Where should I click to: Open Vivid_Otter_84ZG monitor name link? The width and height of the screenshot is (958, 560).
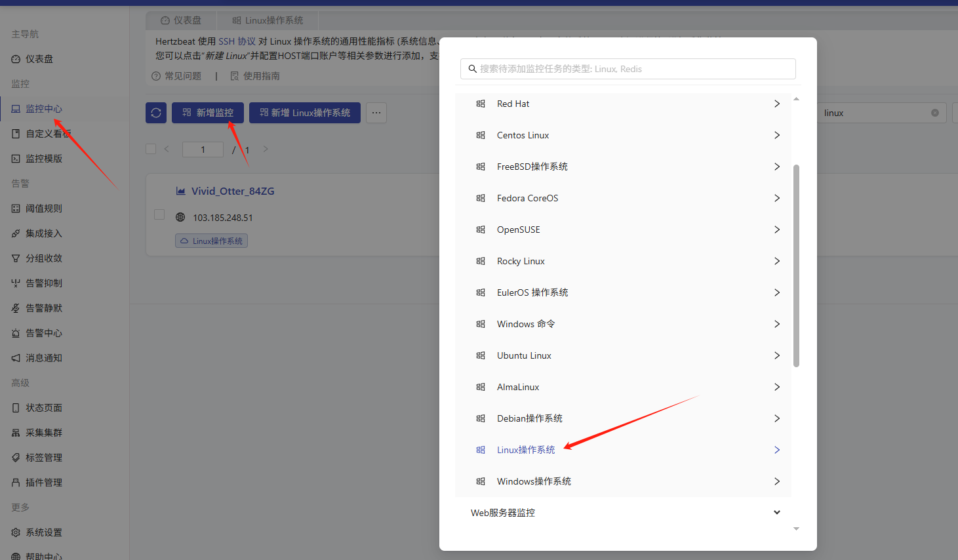[233, 191]
